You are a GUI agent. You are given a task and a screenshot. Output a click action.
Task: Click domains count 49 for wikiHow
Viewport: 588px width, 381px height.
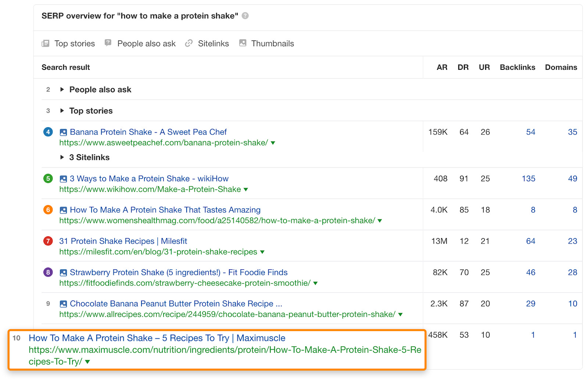click(573, 179)
